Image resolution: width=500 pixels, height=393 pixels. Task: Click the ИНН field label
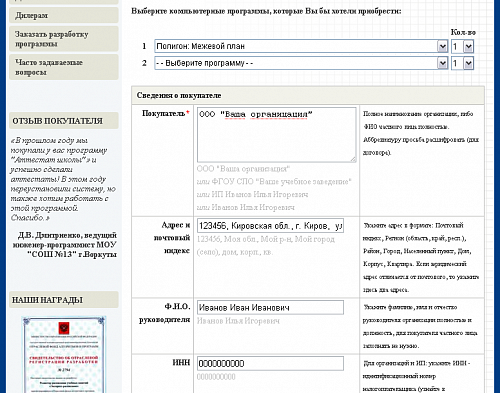point(181,362)
